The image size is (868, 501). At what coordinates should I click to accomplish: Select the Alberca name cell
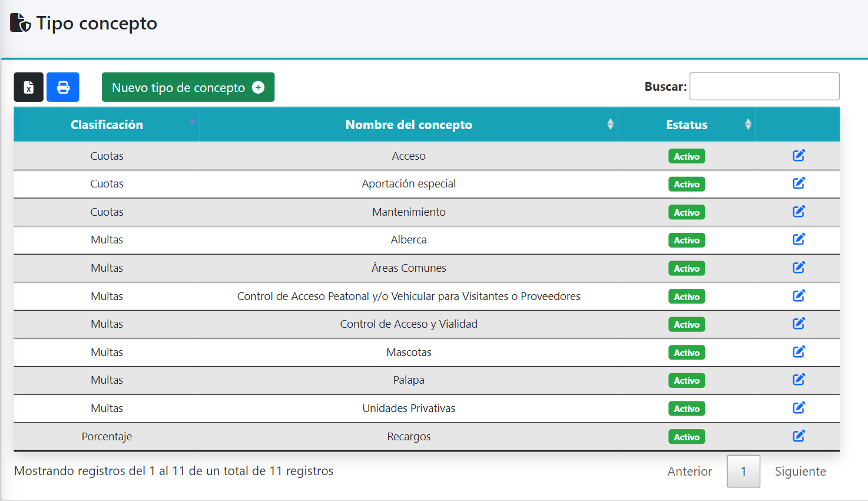(x=409, y=240)
